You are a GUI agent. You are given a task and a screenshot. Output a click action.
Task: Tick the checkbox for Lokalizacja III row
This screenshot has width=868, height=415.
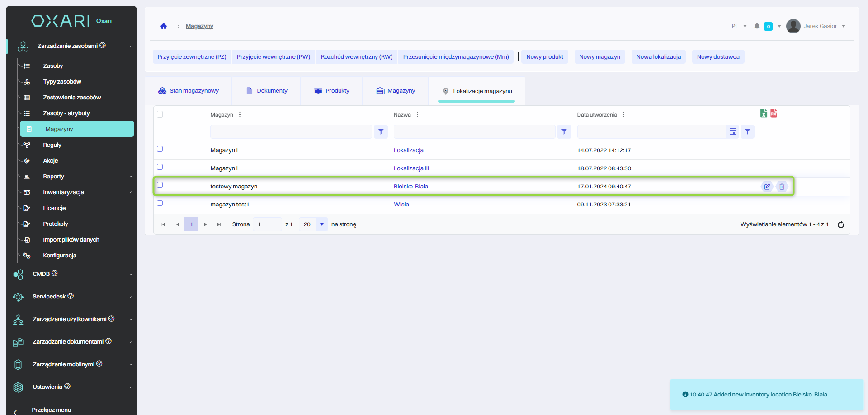tap(160, 167)
